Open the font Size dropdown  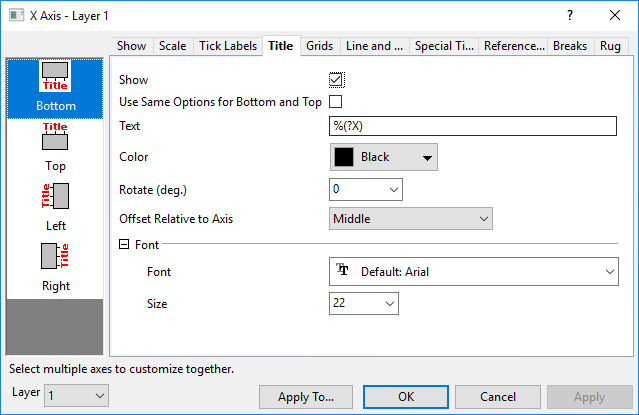pos(364,303)
